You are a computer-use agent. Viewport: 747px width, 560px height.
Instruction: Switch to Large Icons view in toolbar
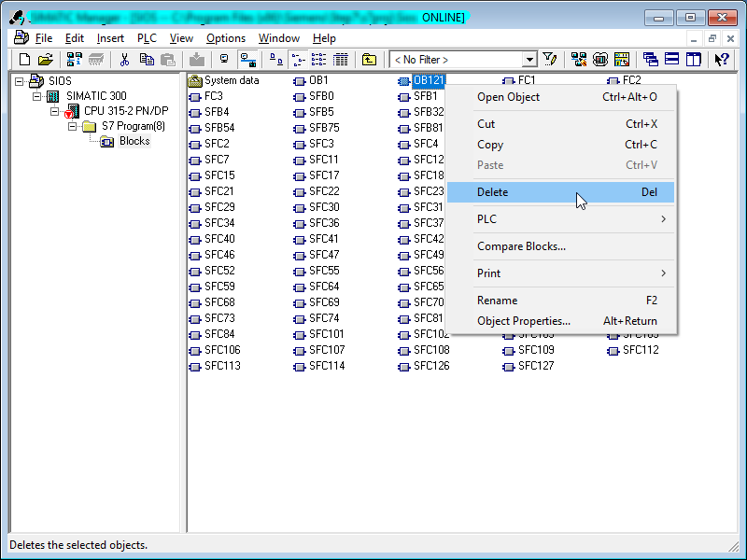tap(276, 59)
